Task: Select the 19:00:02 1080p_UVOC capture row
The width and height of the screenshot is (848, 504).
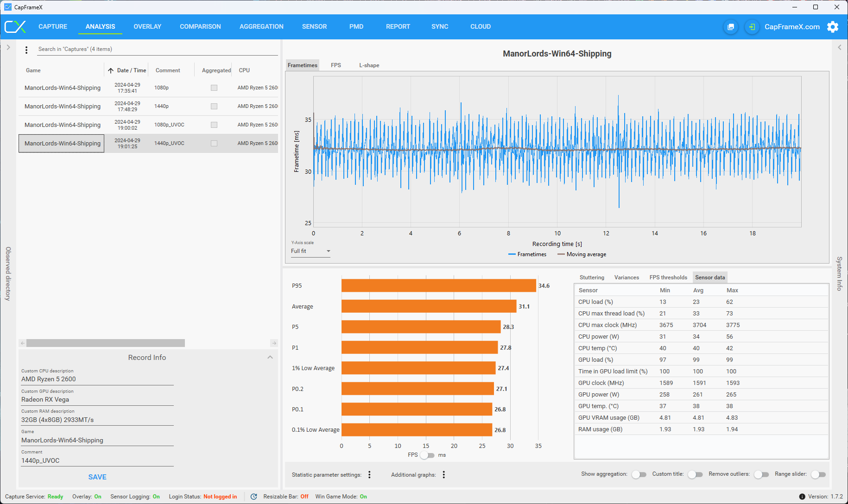Action: pos(148,125)
